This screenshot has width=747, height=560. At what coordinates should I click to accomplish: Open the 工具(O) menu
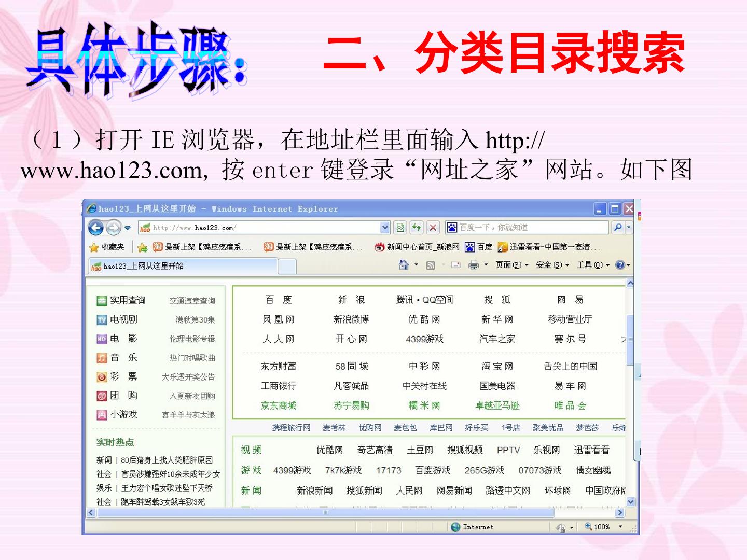(x=593, y=265)
